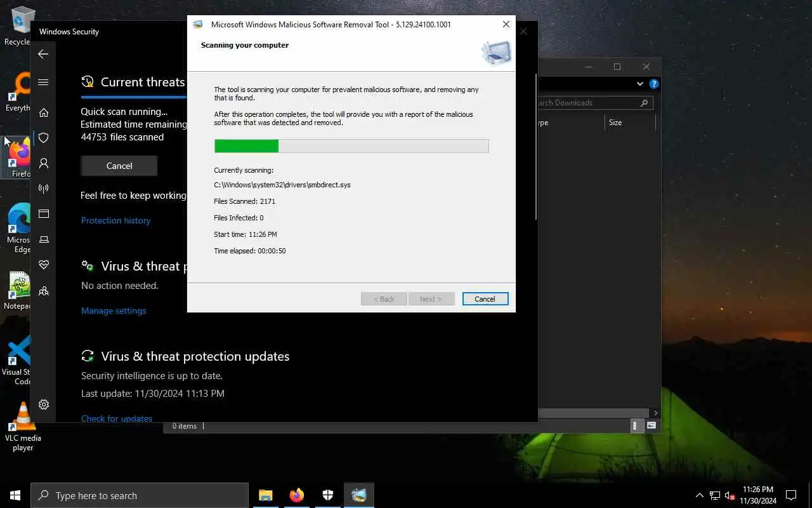
Task: Click the taskbar search box
Action: tap(140, 495)
